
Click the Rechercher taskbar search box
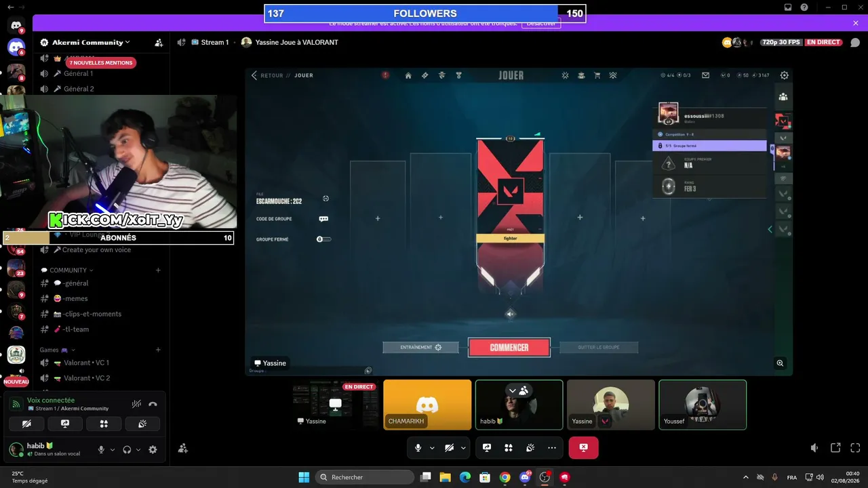365,477
